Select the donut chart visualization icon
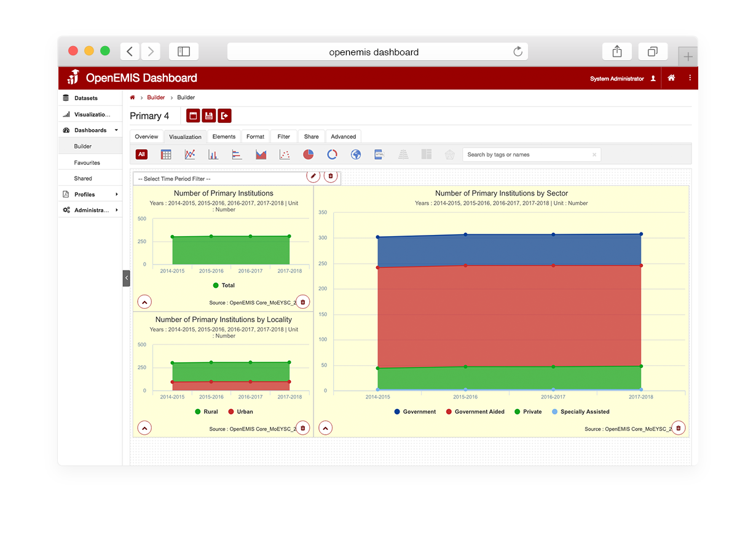 point(332,154)
